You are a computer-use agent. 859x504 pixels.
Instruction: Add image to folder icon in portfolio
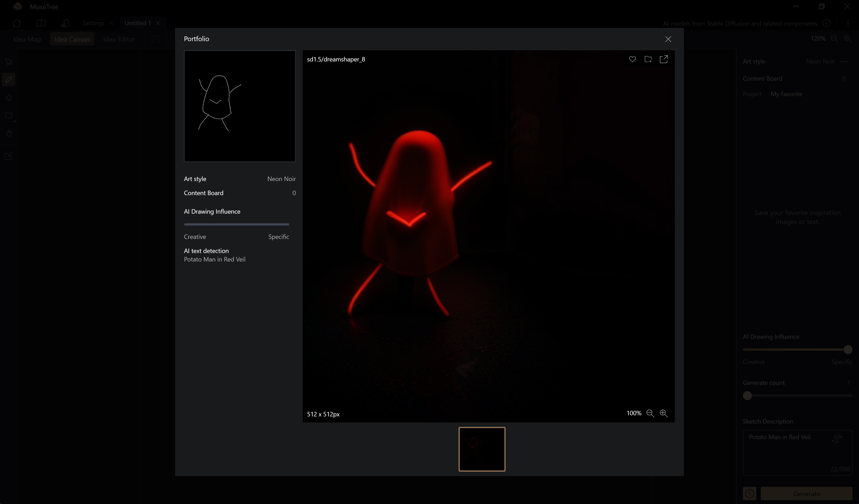648,59
